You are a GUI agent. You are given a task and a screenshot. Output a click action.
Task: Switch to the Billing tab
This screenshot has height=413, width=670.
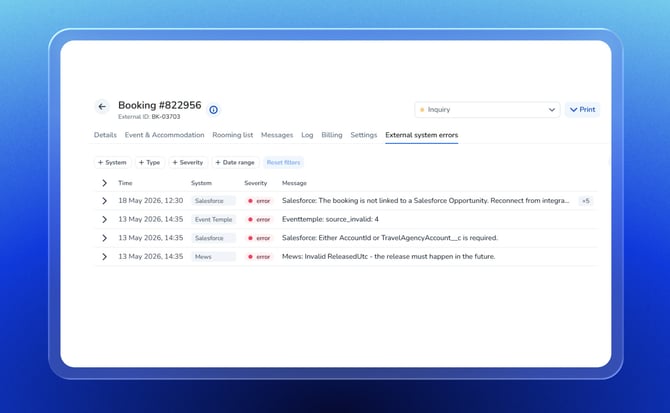click(x=332, y=135)
